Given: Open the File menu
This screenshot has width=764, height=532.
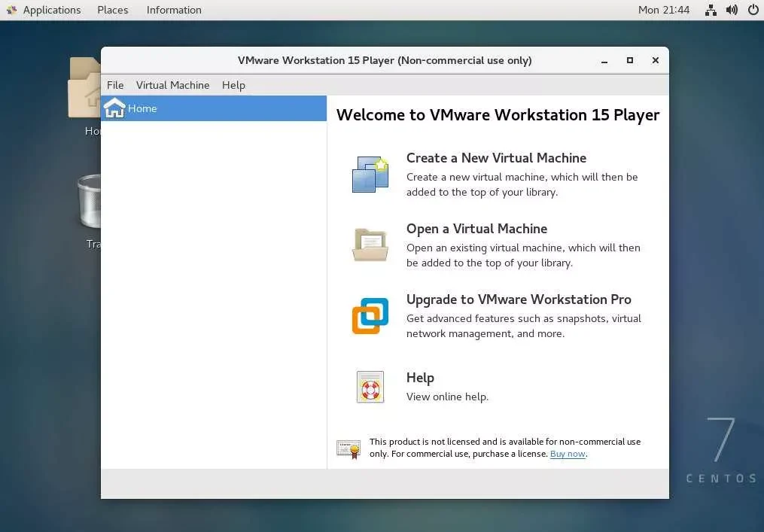Looking at the screenshot, I should click(115, 85).
